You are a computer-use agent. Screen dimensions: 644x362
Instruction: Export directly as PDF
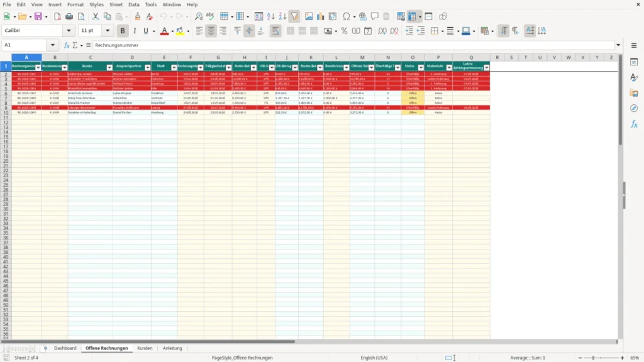[x=57, y=16]
